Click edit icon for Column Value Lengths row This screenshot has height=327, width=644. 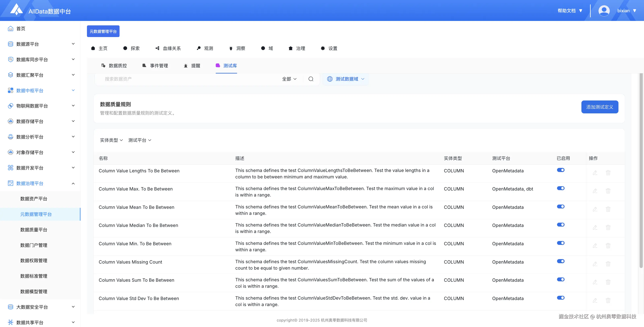click(595, 173)
